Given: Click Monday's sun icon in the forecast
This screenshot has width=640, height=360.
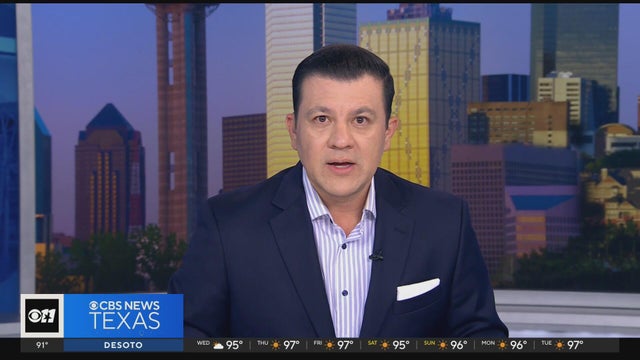Looking at the screenshot, I should (x=502, y=345).
